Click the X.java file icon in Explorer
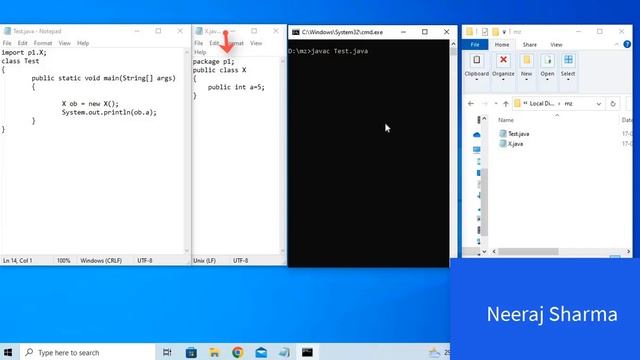This screenshot has width=640, height=360. 503,144
